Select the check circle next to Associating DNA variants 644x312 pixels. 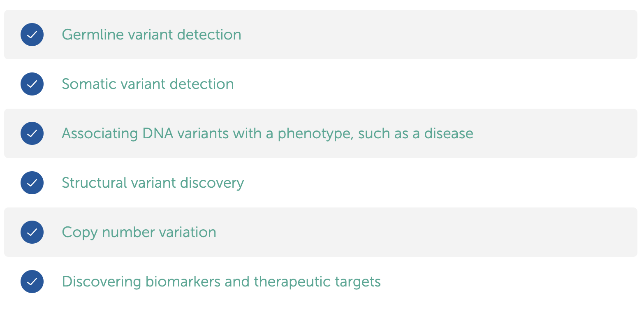coord(32,133)
